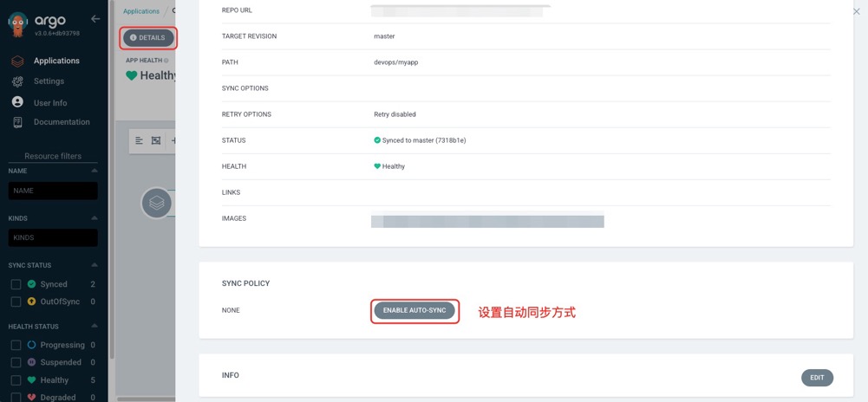Open the Documentation book icon
The width and height of the screenshot is (868, 402).
point(17,122)
